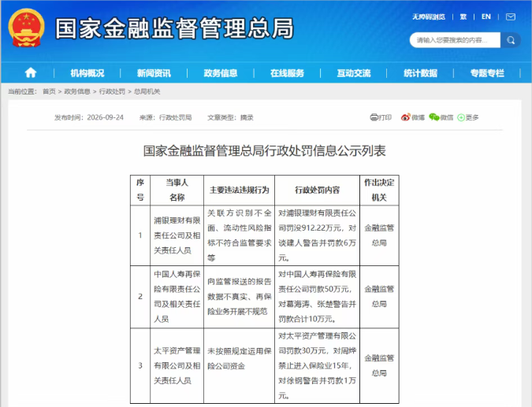This screenshot has width=532, height=407.
Task: Click cell 浦银理财有限责任公司及相关责任人员
Action: click(177, 235)
